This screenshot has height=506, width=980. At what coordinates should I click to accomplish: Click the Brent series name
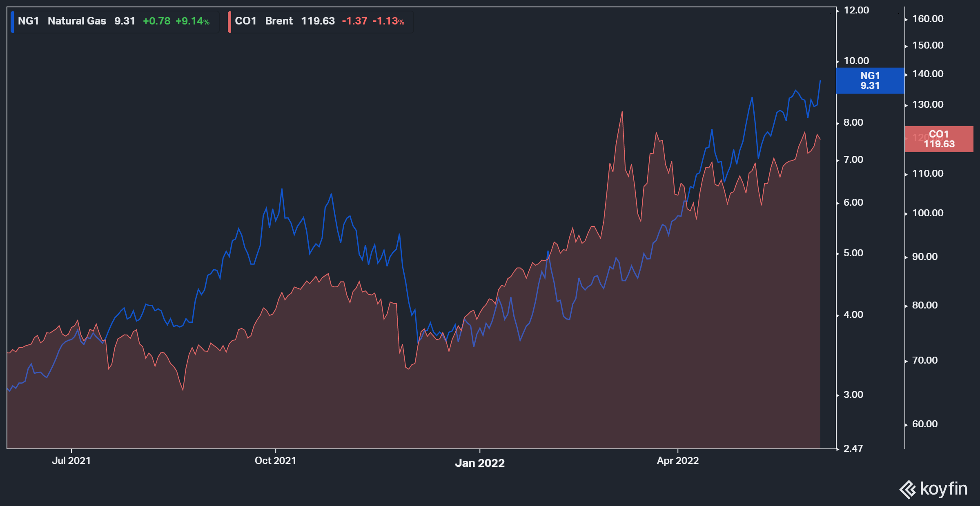point(279,21)
